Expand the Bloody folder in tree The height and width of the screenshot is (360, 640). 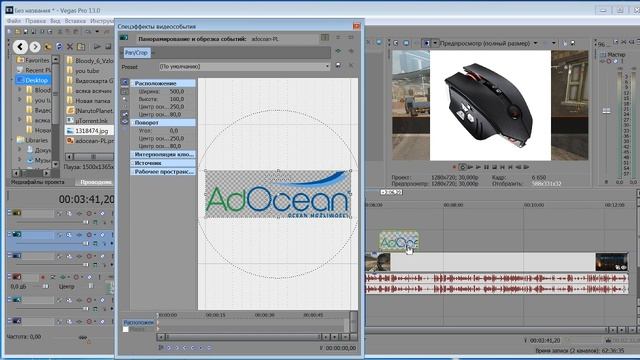click(x=19, y=90)
